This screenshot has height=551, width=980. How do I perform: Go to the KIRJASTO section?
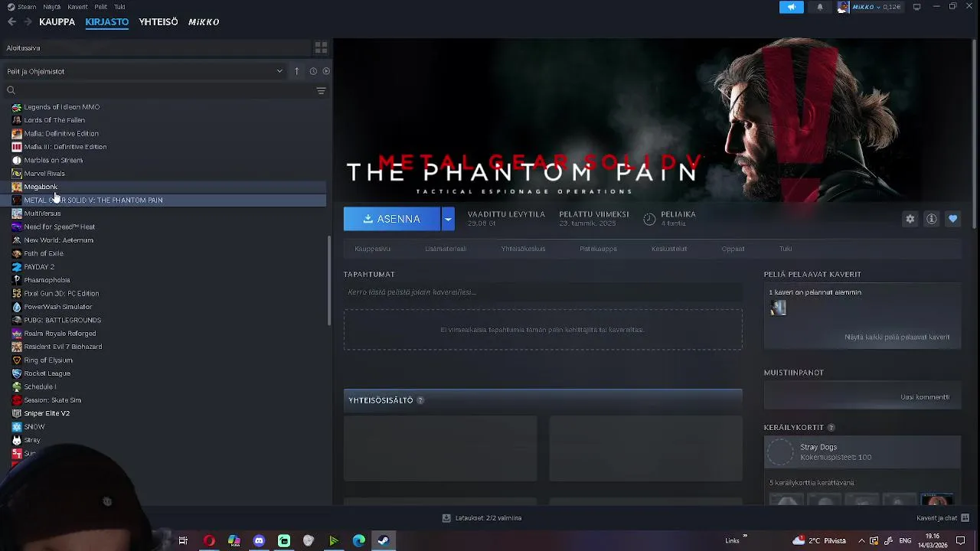[107, 21]
